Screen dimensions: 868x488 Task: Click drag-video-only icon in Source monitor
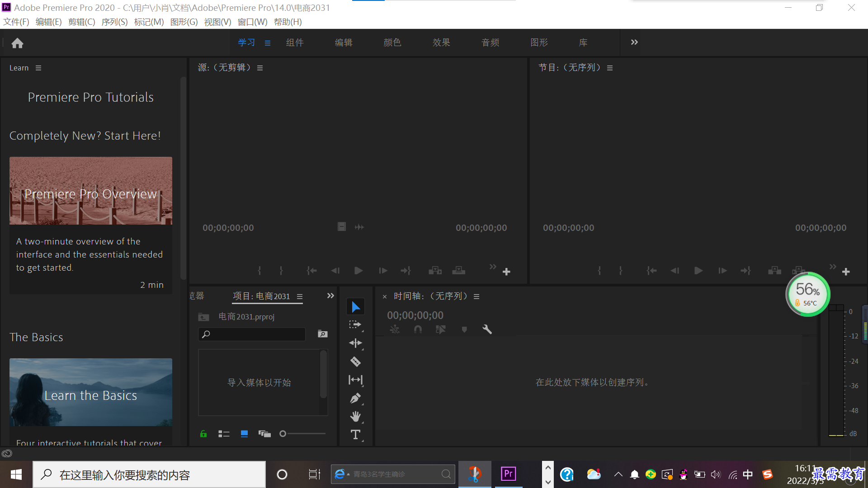342,227
